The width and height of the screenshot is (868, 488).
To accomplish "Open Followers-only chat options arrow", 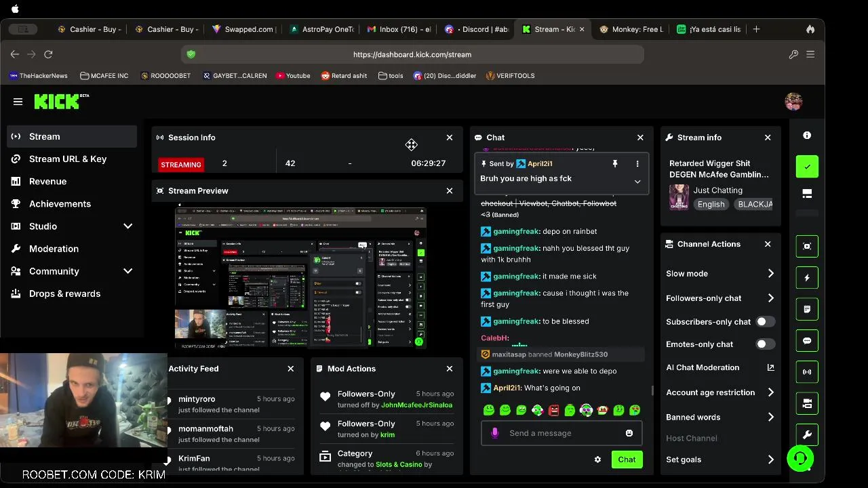I will coord(770,298).
